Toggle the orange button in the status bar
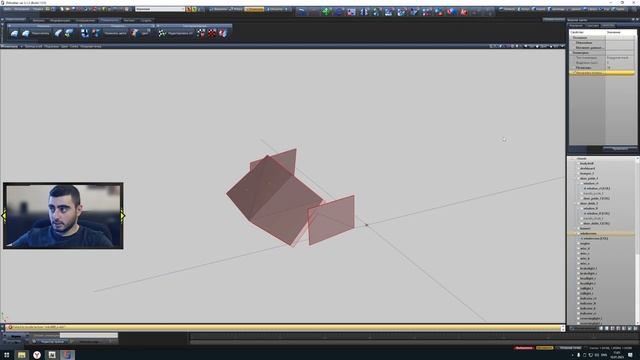Image resolution: width=640 pixels, height=360 pixels. click(544, 348)
